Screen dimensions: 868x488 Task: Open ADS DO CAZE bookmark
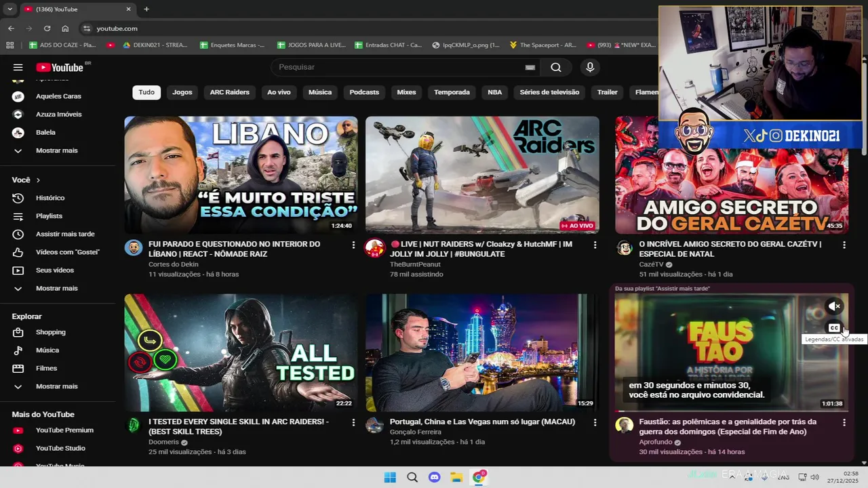tap(62, 45)
